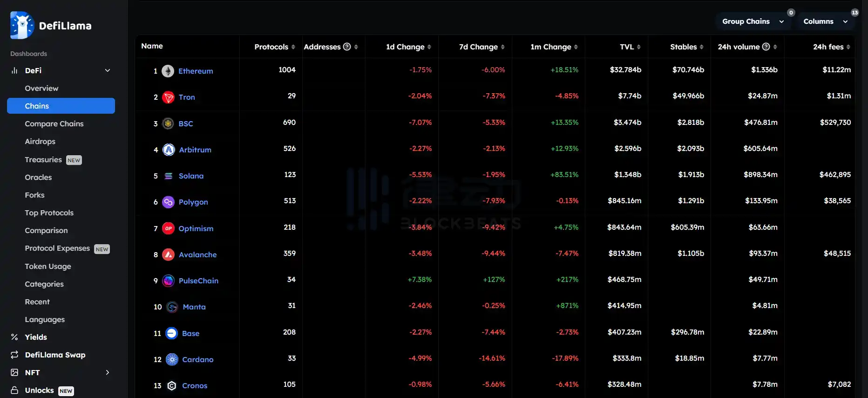Collapse the DeFi sidebar section

(x=108, y=70)
